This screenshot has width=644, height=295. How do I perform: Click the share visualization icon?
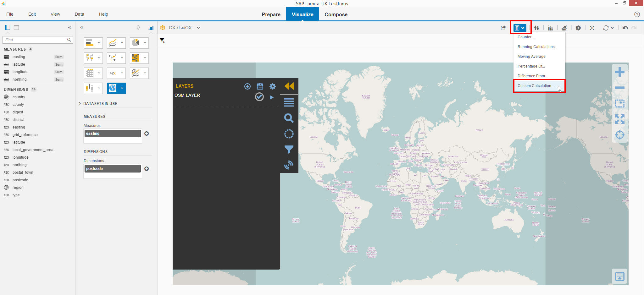pyautogui.click(x=503, y=28)
